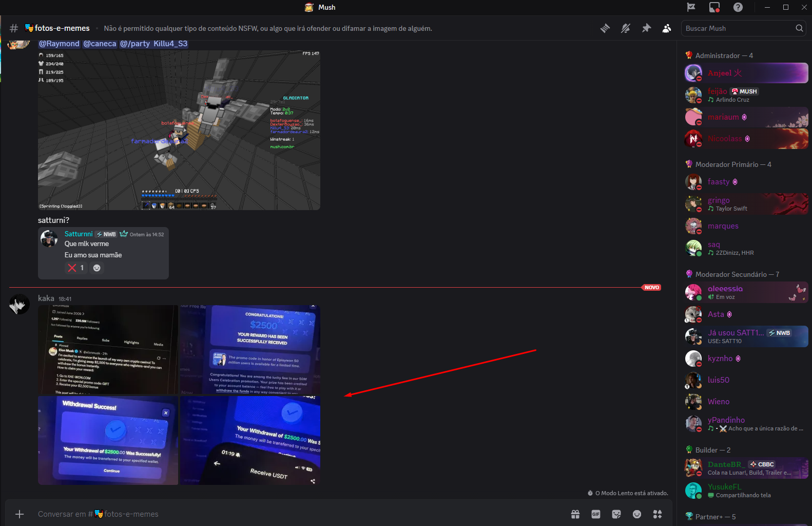
Task: Open member mariaum in the list
Action: (x=746, y=117)
